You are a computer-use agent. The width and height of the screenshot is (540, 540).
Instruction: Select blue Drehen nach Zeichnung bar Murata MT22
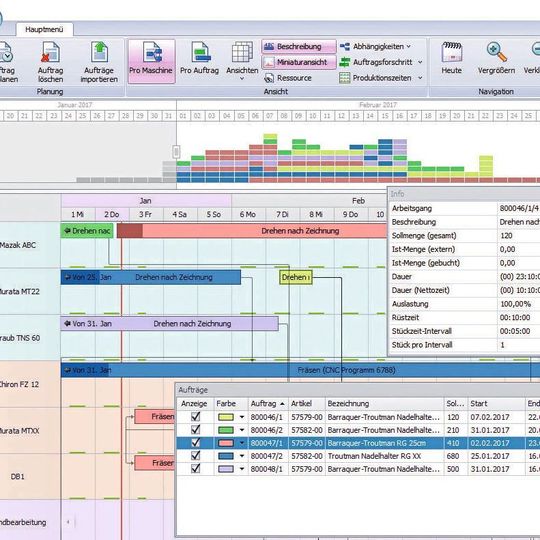151,277
